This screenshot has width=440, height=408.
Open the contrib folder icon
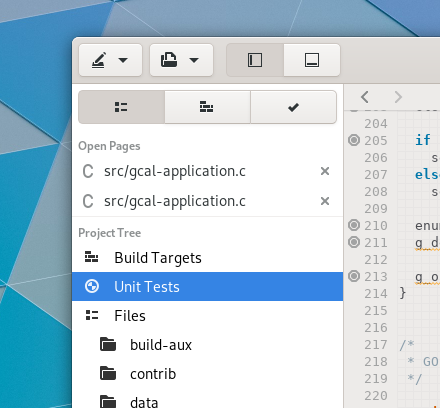[108, 373]
